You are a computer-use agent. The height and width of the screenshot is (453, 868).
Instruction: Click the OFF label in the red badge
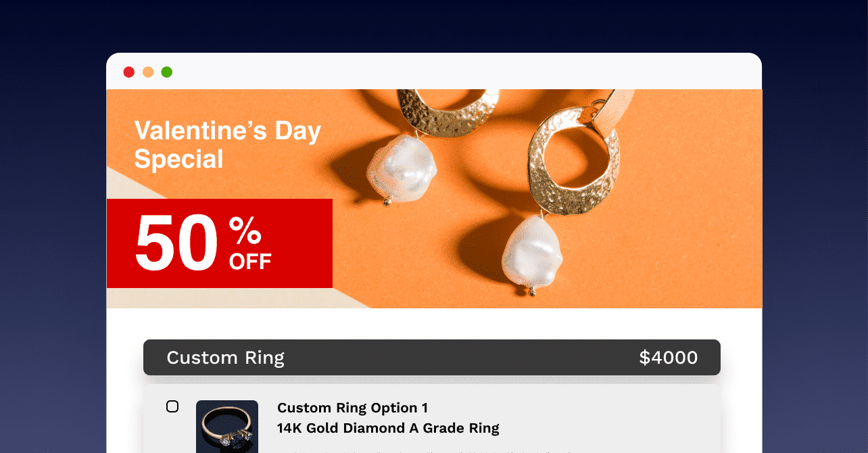(250, 261)
